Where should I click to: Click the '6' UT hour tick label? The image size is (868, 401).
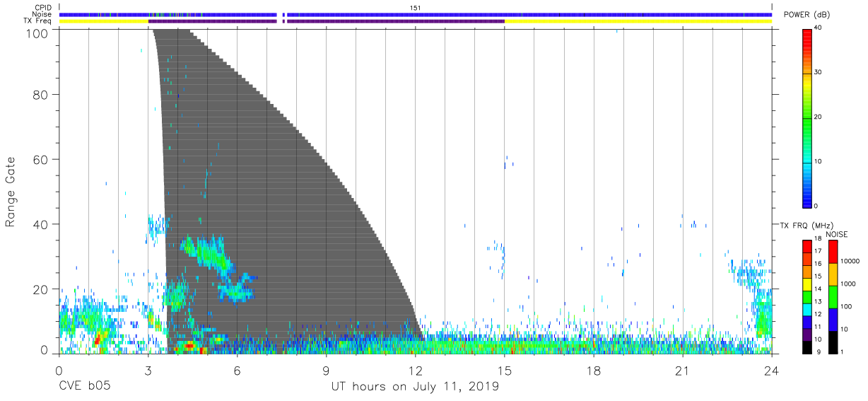click(x=237, y=371)
